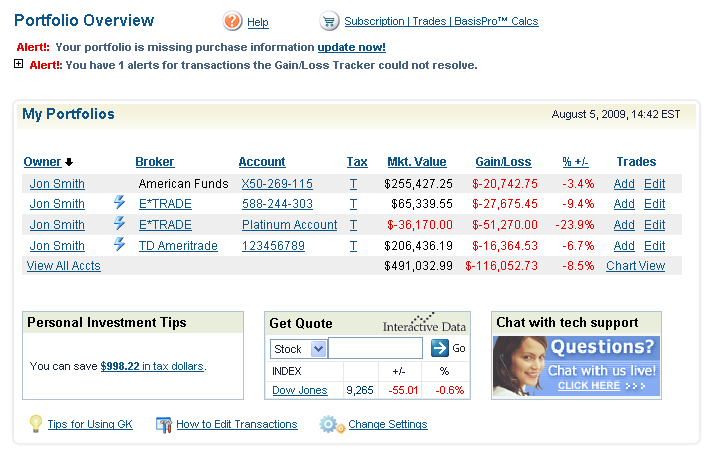
Task: Open View All Accts link
Action: (63, 266)
